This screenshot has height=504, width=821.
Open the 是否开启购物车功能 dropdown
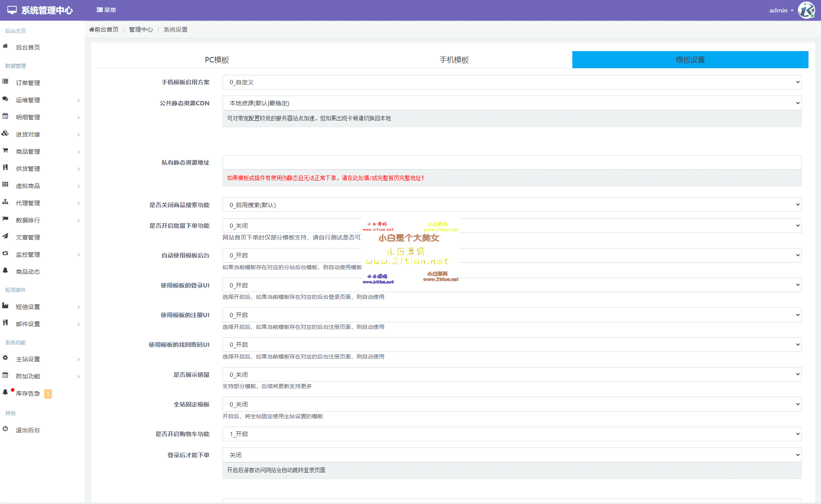tap(511, 434)
